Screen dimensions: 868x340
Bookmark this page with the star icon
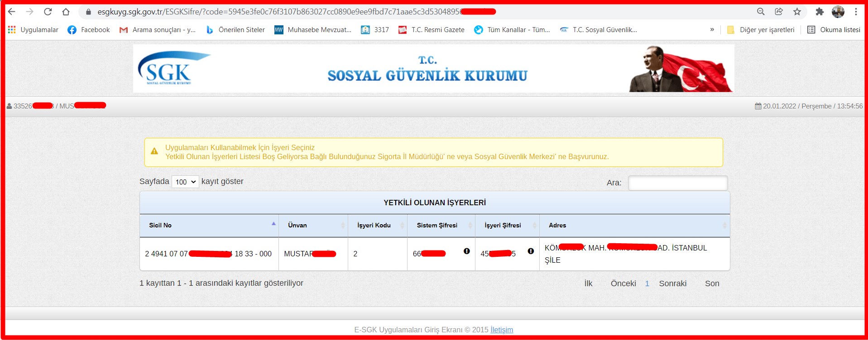797,12
